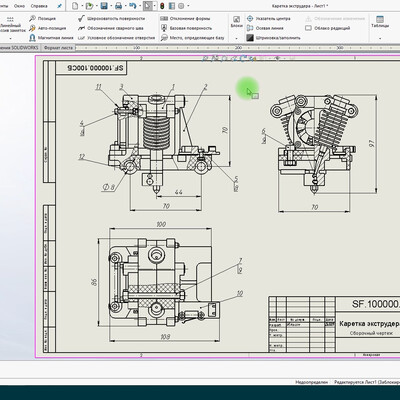Click the Undo arrow icon
This screenshot has width=400, height=400.
pos(133,6)
